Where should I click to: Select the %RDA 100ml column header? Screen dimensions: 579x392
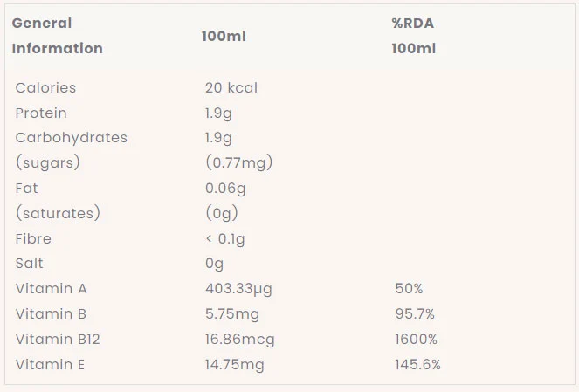[x=413, y=36]
